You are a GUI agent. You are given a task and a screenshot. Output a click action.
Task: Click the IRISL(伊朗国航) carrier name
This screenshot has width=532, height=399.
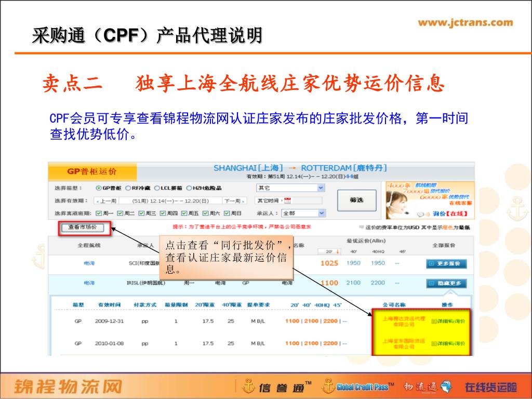click(x=146, y=283)
